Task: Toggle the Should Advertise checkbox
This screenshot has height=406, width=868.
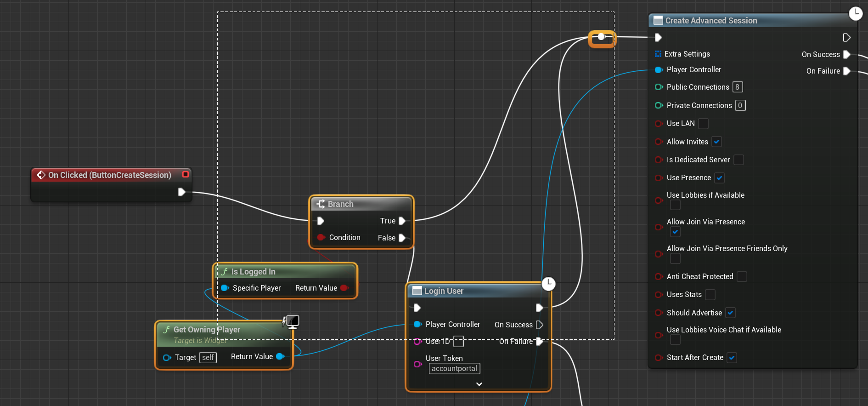Action: 730,313
